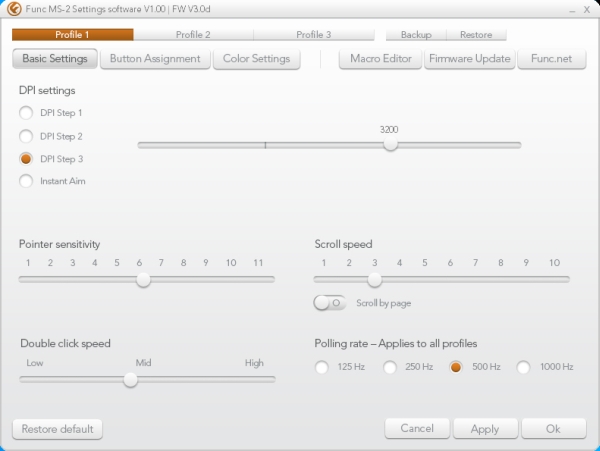Toggle the Scroll by page switch

(x=330, y=303)
